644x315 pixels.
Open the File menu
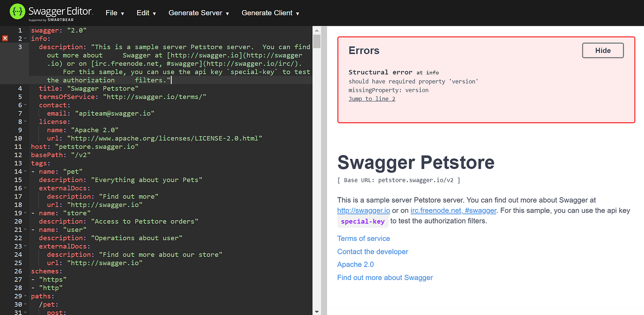pos(115,12)
